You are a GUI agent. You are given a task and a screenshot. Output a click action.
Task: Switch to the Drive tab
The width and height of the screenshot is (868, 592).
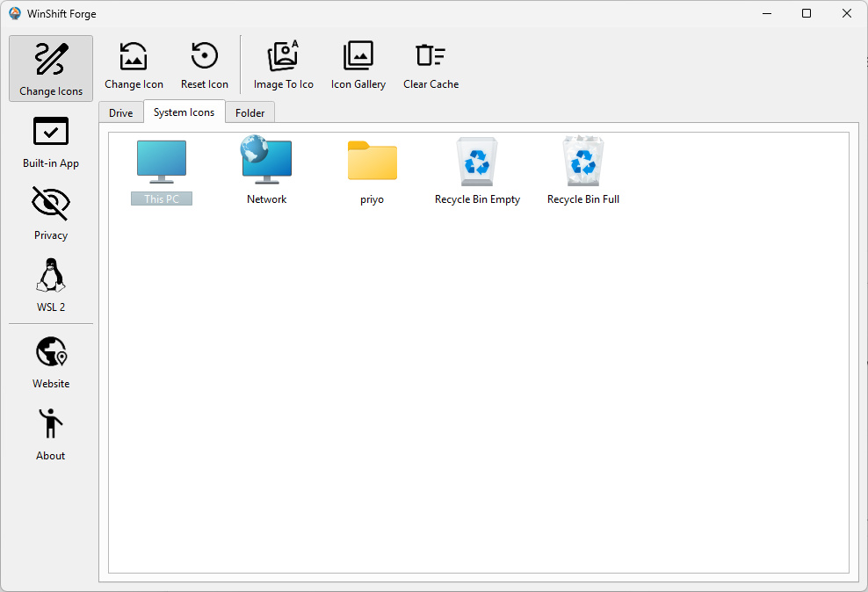coord(121,113)
